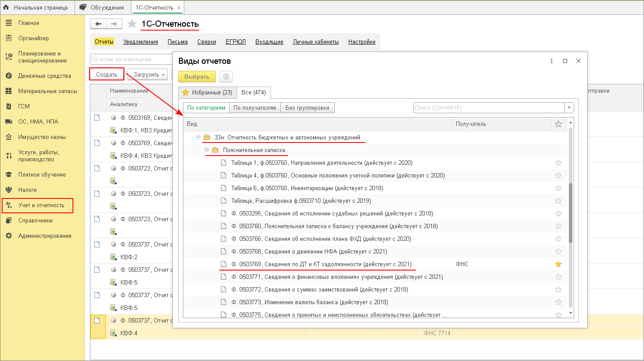This screenshot has width=644, height=361.
Task: Collapse 33н: Отчетность бюджетных folder
Action: (198, 137)
